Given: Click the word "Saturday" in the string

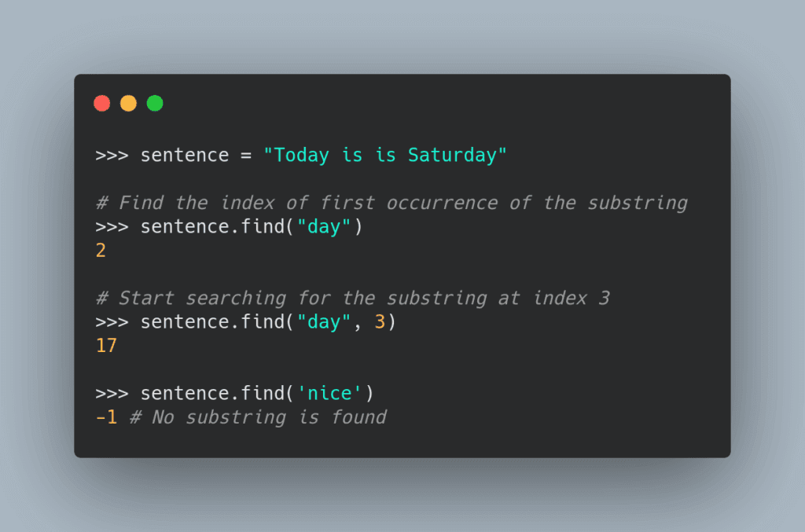Looking at the screenshot, I should click(x=452, y=155).
